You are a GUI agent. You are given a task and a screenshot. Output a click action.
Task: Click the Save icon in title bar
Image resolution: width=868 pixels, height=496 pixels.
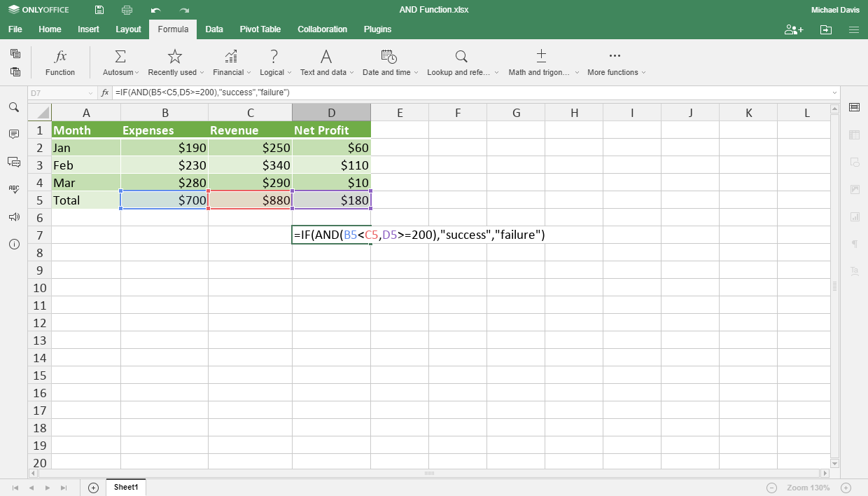(x=99, y=10)
